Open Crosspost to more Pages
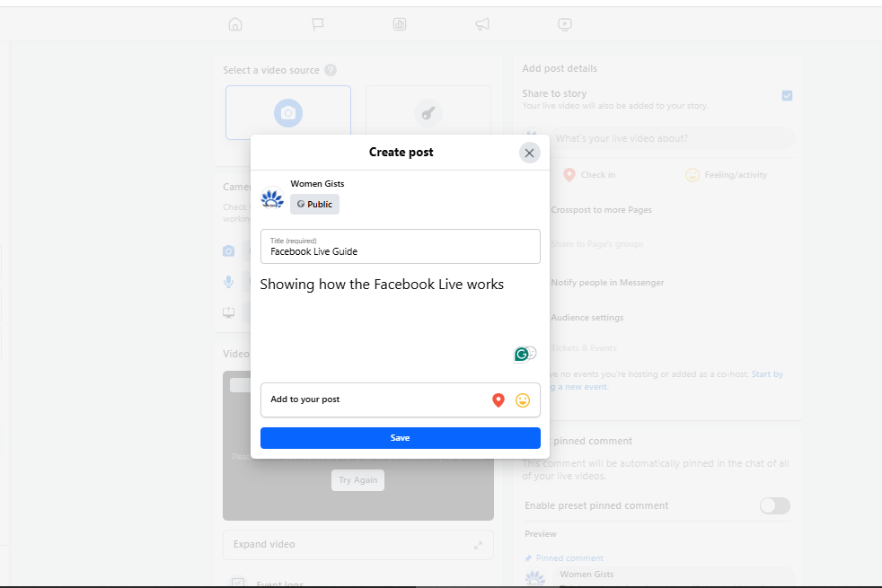 pyautogui.click(x=601, y=210)
